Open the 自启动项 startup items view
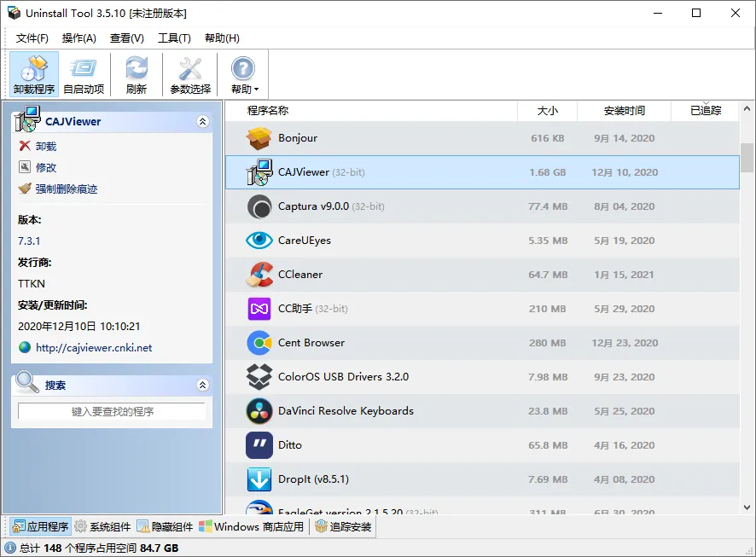 coord(84,74)
